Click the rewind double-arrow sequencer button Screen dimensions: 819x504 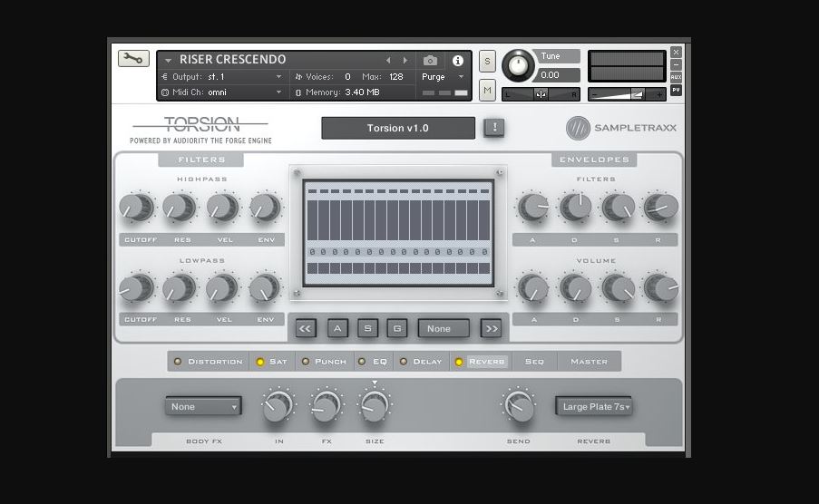coord(305,328)
